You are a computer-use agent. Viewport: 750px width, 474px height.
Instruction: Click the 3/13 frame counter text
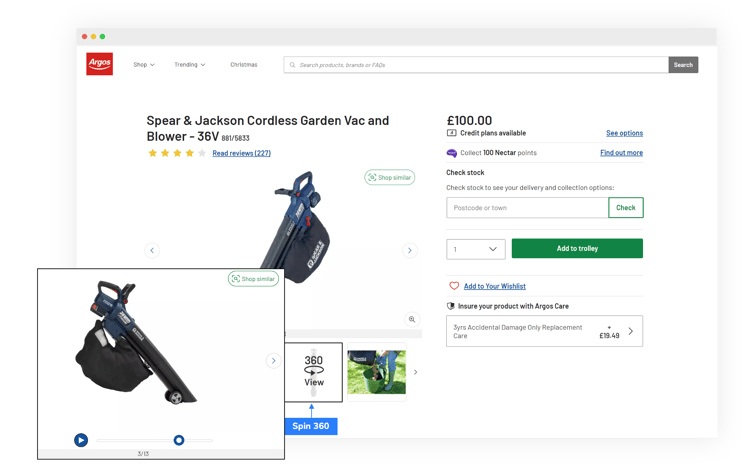pos(143,453)
